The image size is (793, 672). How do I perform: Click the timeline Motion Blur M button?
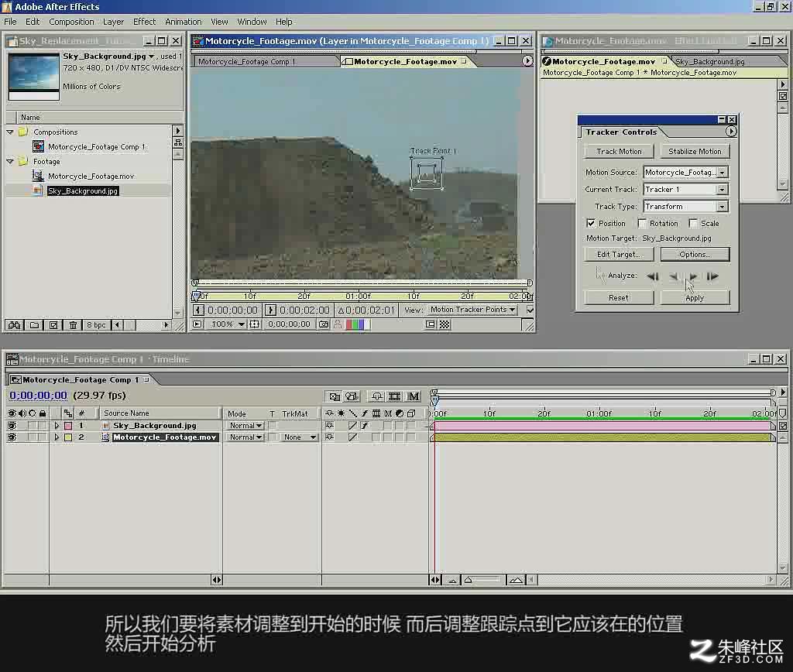414,396
